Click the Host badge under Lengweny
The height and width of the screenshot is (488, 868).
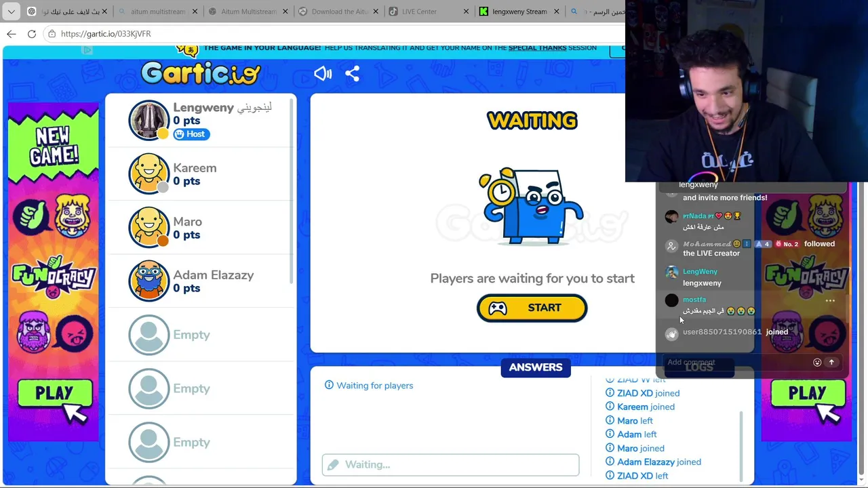[x=191, y=134]
